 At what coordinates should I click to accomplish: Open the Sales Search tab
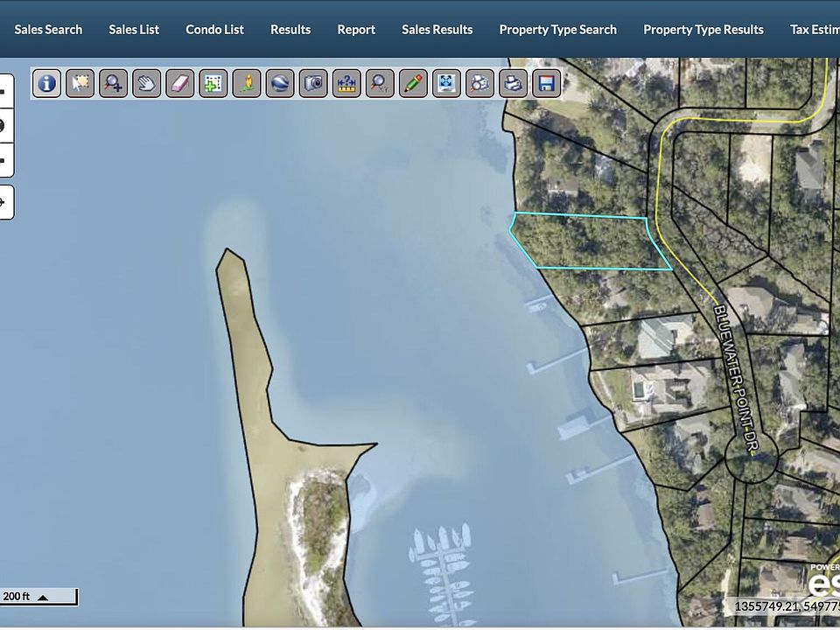click(x=48, y=30)
